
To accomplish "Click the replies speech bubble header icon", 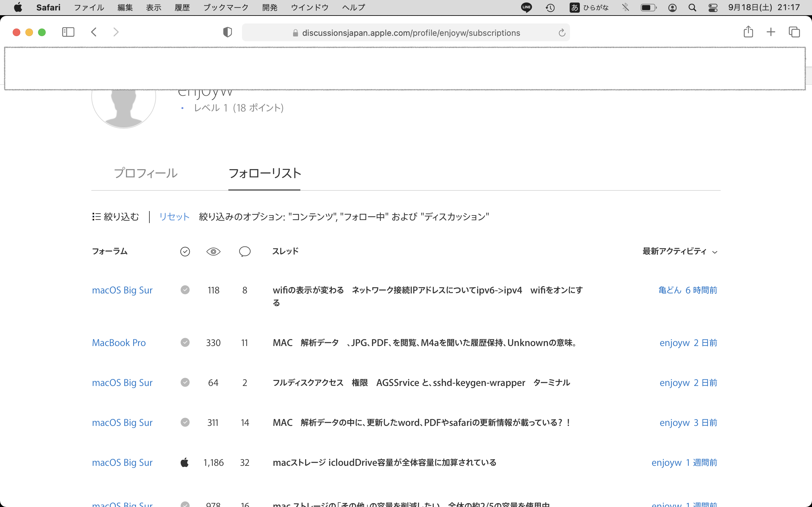I will click(x=245, y=252).
